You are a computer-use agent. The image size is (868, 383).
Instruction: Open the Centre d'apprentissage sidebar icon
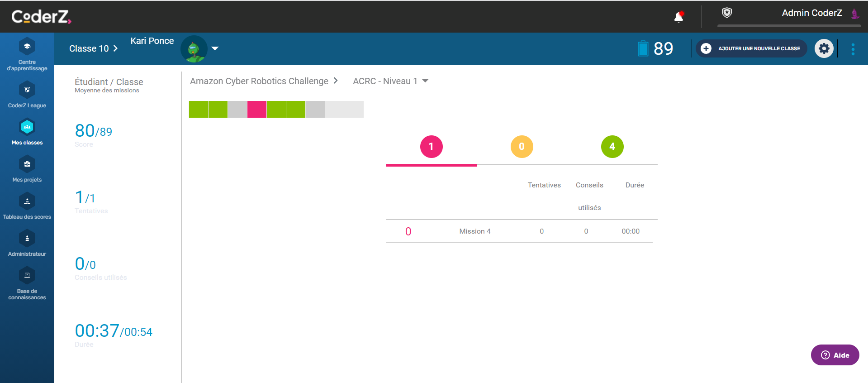27,47
